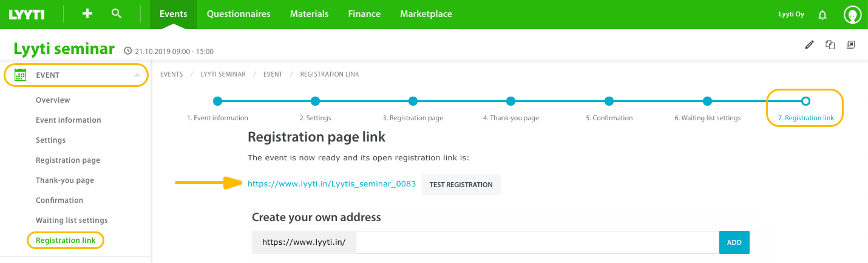Select Overview in the sidebar
868x263 pixels.
(x=53, y=100)
